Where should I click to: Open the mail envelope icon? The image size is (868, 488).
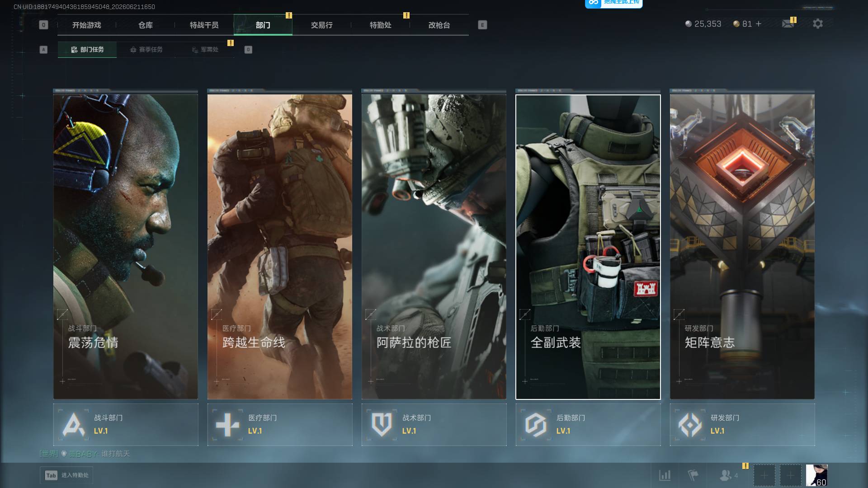(788, 23)
